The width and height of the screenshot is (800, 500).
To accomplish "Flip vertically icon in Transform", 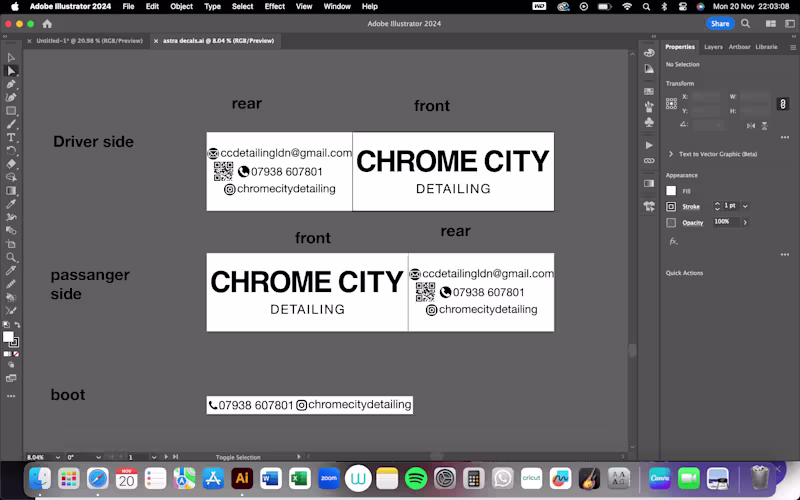I will click(x=764, y=126).
